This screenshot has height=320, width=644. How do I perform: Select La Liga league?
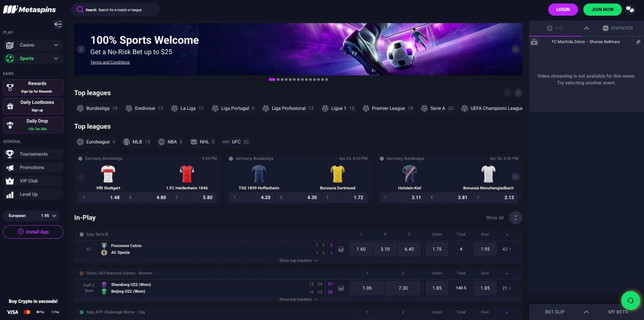187,108
